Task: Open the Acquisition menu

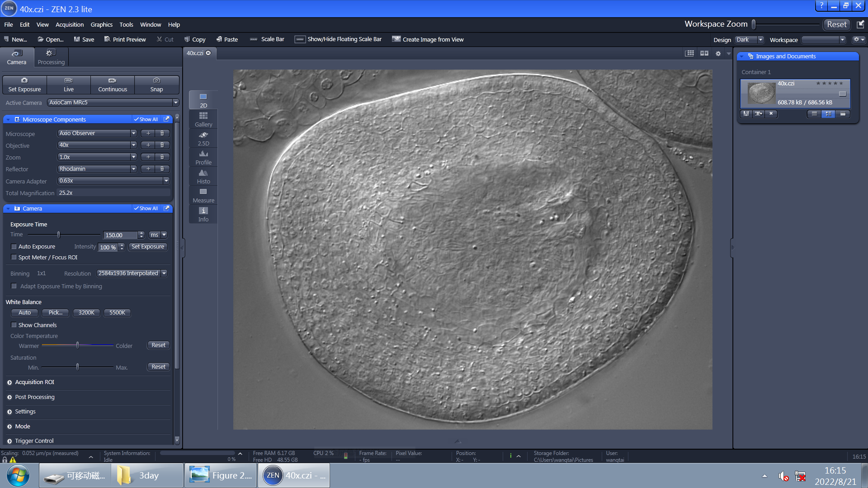Action: [x=69, y=24]
